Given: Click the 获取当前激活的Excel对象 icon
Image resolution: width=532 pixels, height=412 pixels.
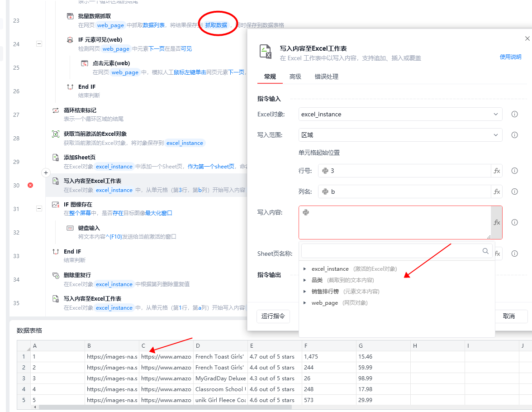Looking at the screenshot, I should click(56, 134).
